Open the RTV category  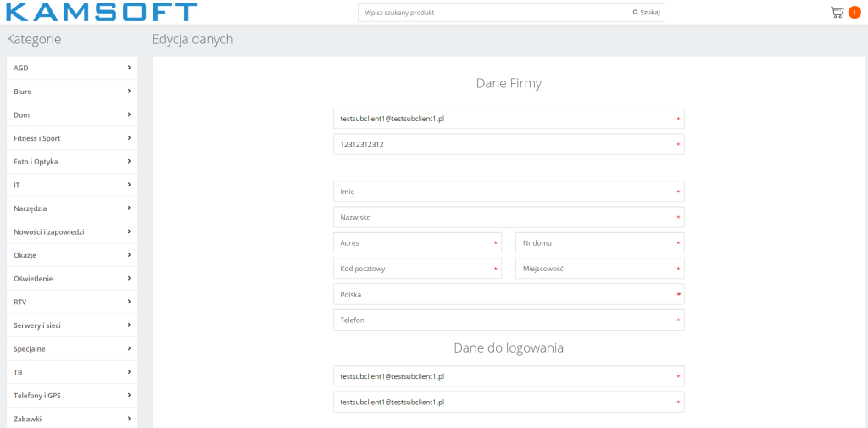[x=20, y=302]
